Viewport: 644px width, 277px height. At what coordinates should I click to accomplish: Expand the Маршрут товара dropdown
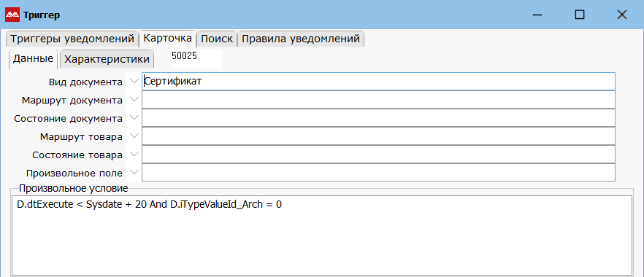point(134,136)
